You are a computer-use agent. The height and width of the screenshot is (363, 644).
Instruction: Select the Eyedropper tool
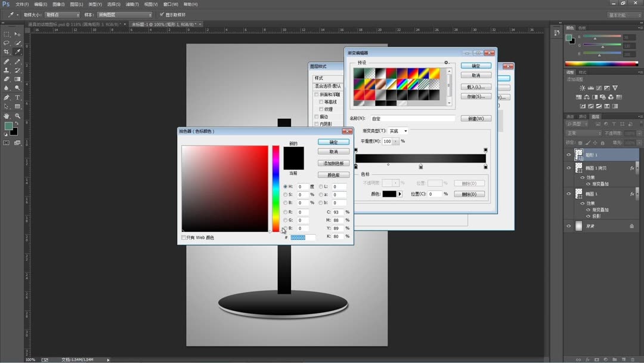(17, 51)
